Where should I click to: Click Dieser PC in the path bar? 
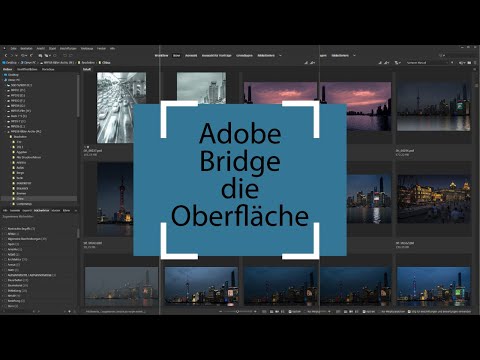coord(28,62)
